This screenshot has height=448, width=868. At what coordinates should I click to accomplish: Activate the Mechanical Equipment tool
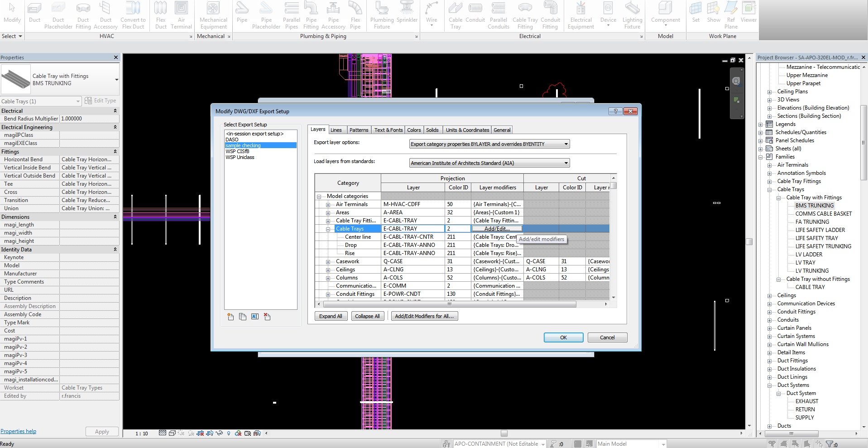point(213,15)
